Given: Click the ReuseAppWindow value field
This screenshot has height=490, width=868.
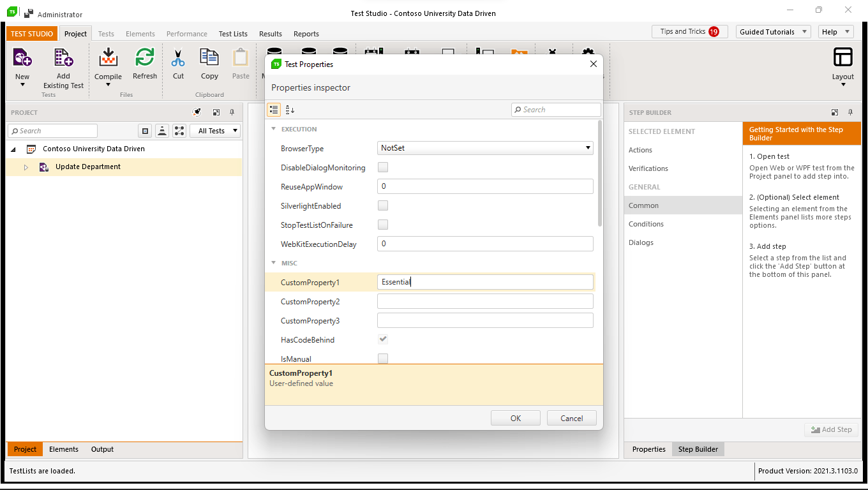Looking at the screenshot, I should point(485,186).
